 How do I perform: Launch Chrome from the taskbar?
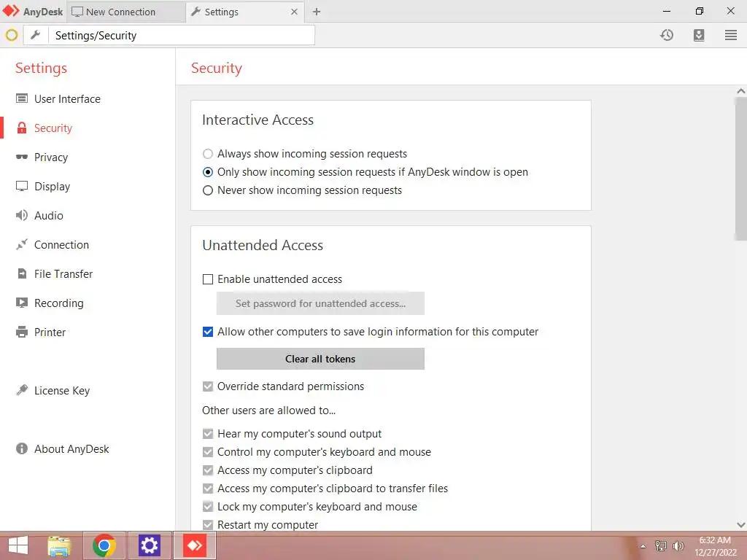click(104, 545)
